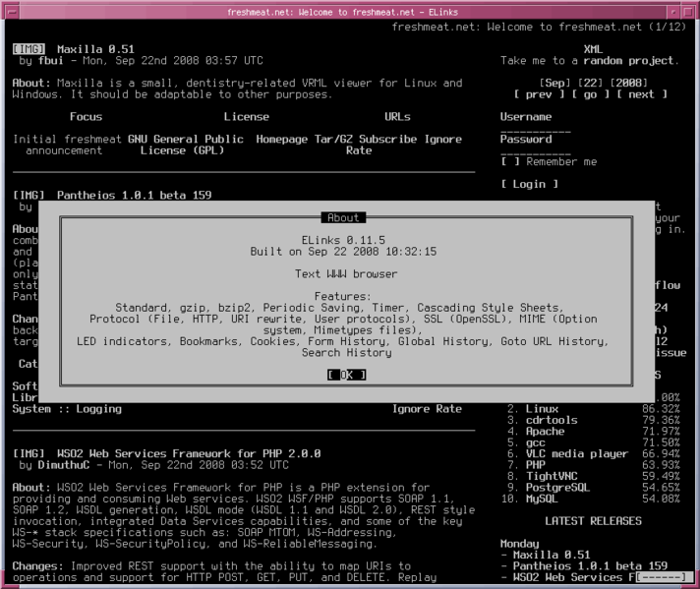
Task: Click the IMG placeholder beside WSO2 Web Services
Action: pyautogui.click(x=29, y=453)
